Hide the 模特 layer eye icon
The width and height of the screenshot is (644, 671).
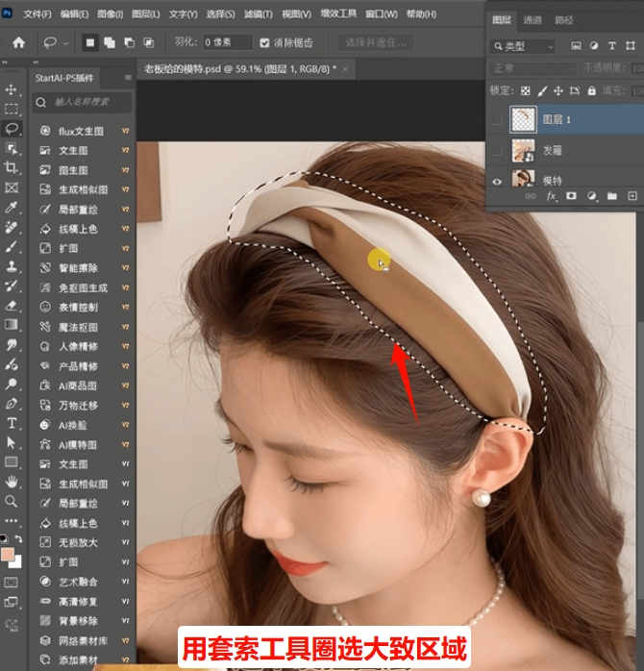coord(497,182)
